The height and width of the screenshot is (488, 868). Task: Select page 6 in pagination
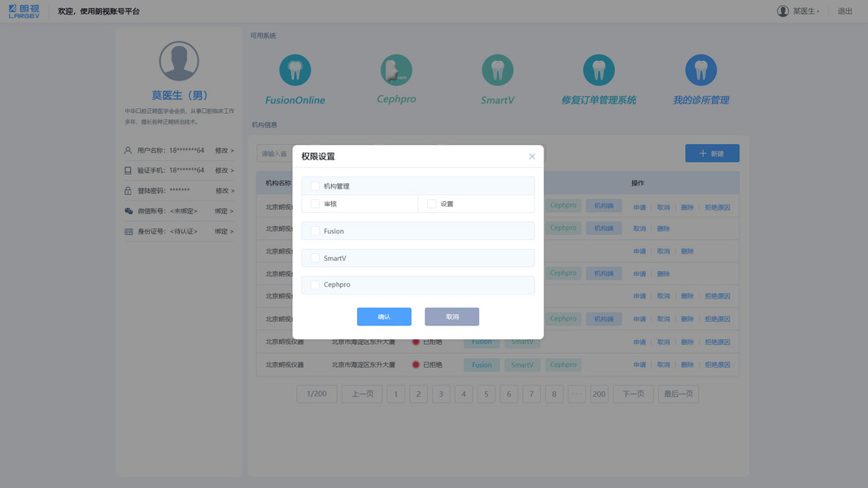tap(508, 394)
